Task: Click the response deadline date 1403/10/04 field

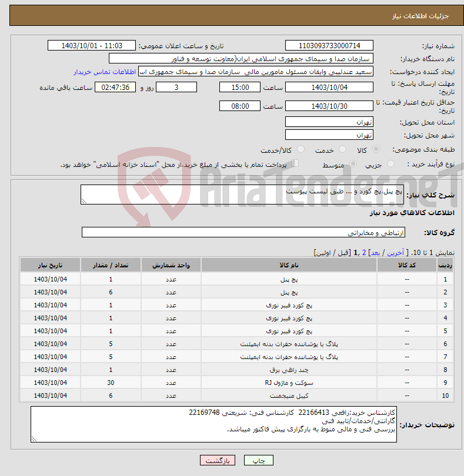Action: pos(329,88)
